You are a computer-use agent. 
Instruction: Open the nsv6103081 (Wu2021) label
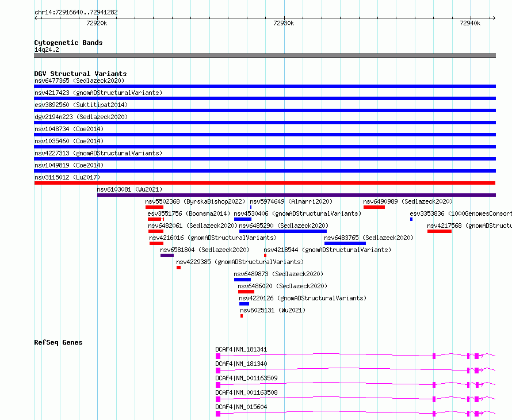[x=129, y=189]
